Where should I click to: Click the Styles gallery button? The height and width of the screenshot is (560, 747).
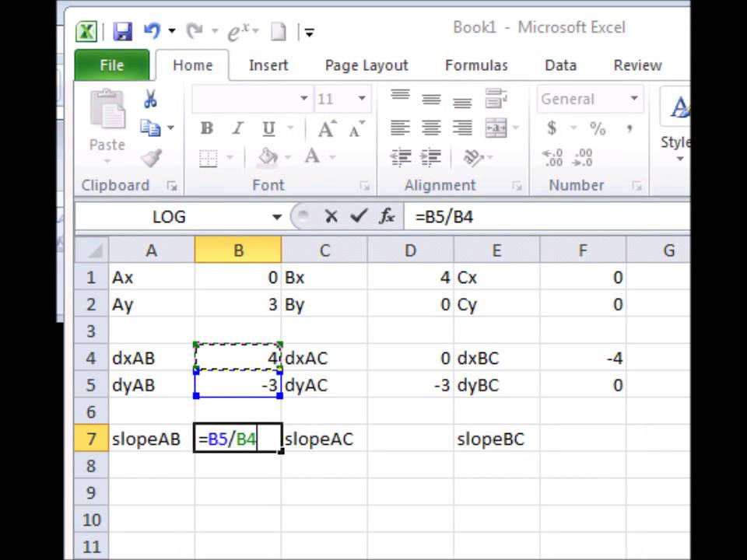pyautogui.click(x=675, y=124)
